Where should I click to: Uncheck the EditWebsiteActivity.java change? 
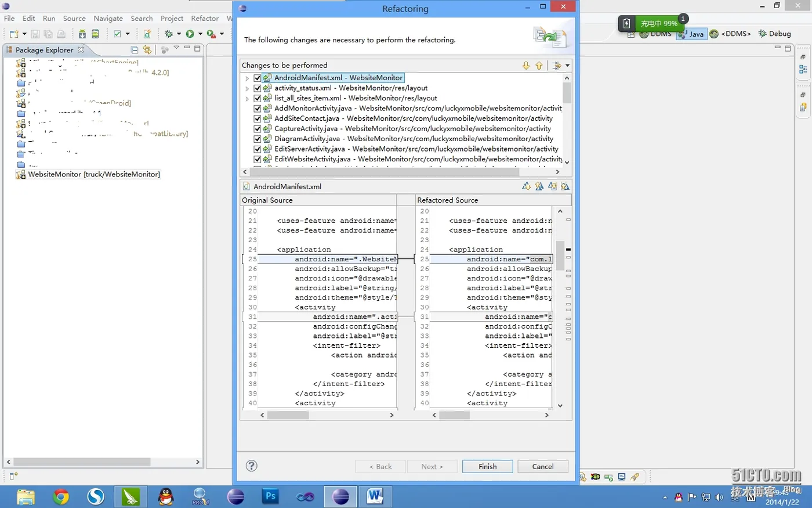[258, 159]
